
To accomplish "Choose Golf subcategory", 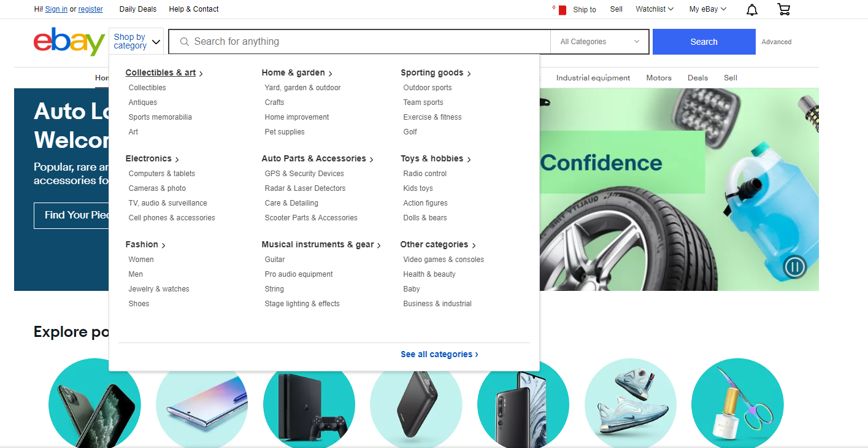I will (x=410, y=132).
